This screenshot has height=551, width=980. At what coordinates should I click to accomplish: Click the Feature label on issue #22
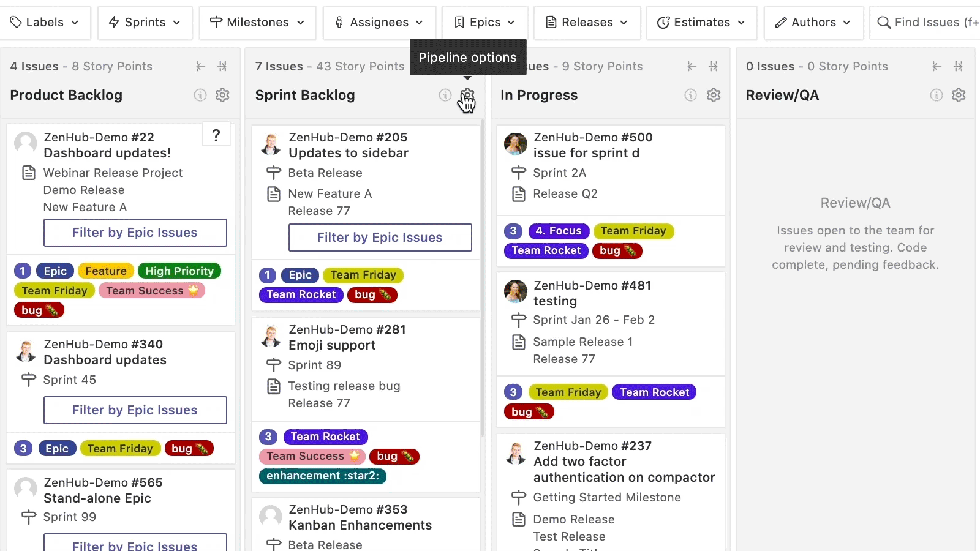[x=106, y=271]
